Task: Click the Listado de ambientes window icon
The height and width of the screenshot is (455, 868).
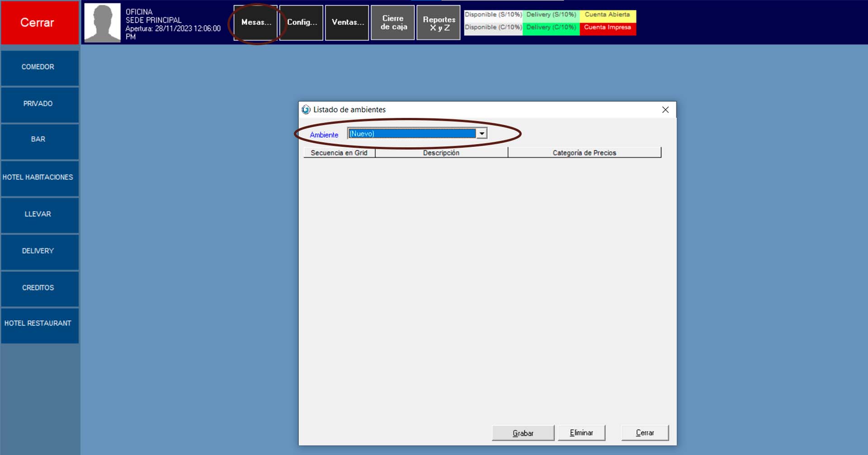Action: point(306,110)
